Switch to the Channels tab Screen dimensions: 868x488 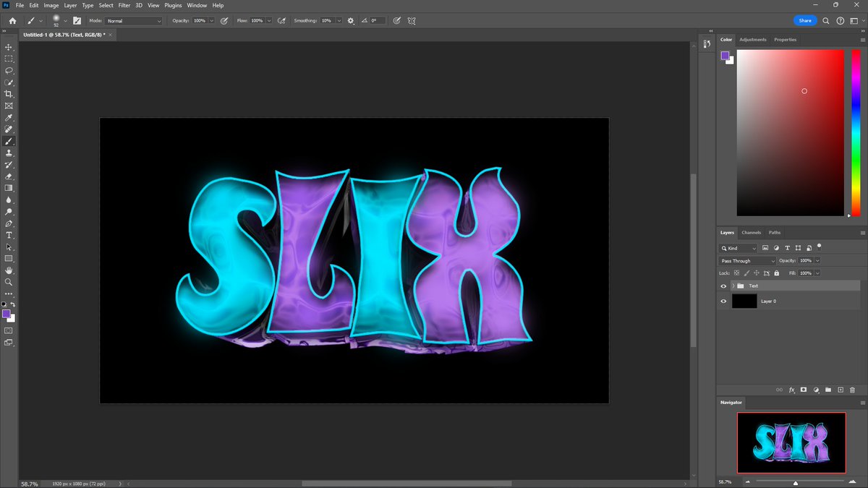click(x=751, y=232)
